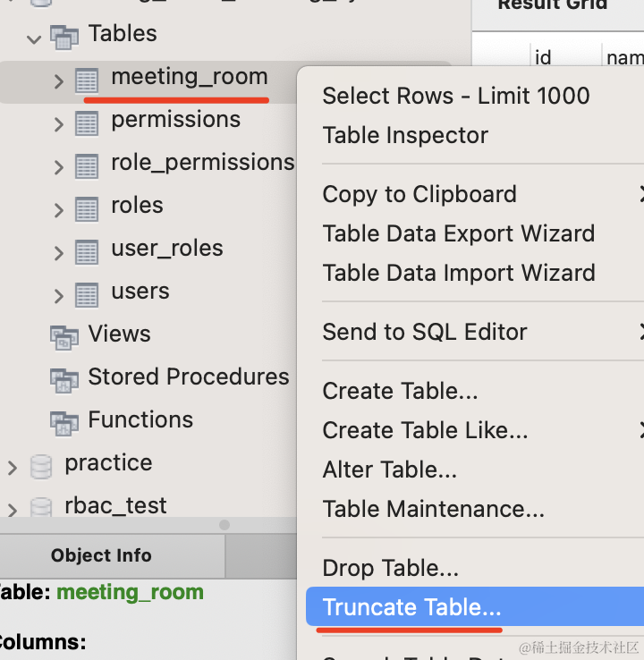Click the Functions folder icon
Viewport: 644px width, 660px height.
coord(64,422)
